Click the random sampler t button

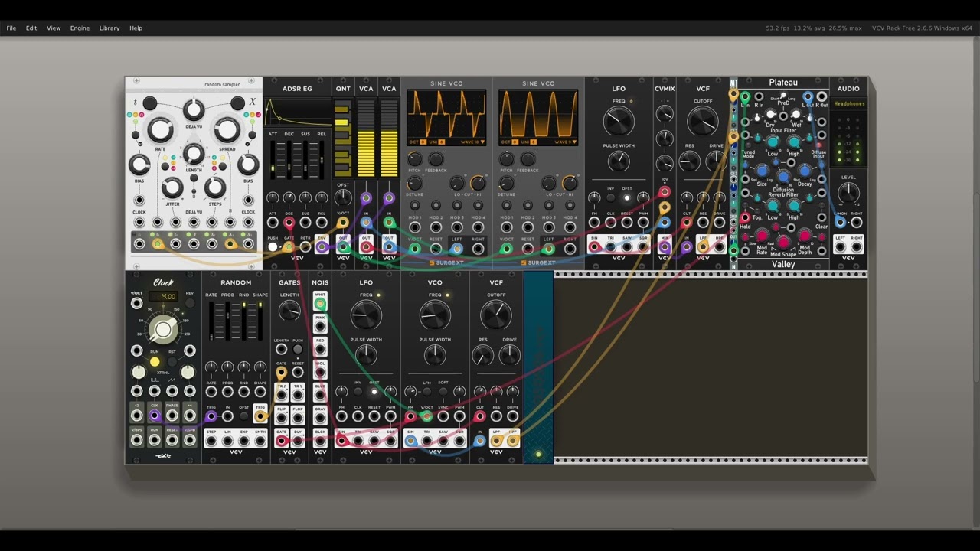pyautogui.click(x=150, y=103)
